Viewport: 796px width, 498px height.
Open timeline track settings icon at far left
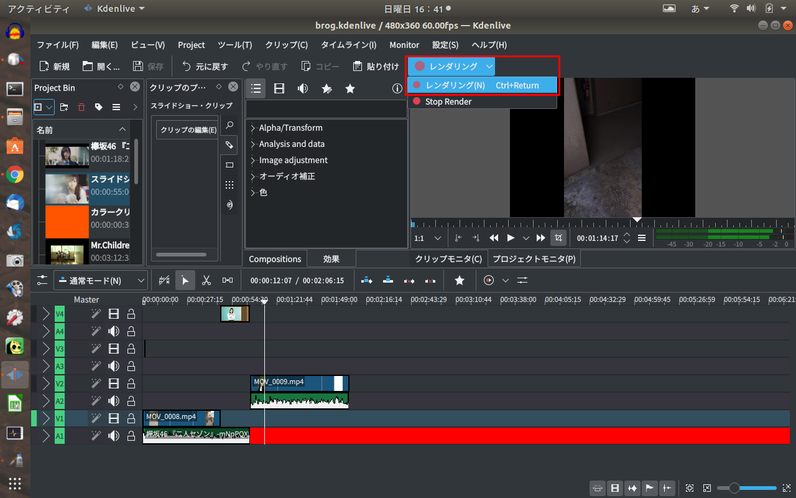42,280
